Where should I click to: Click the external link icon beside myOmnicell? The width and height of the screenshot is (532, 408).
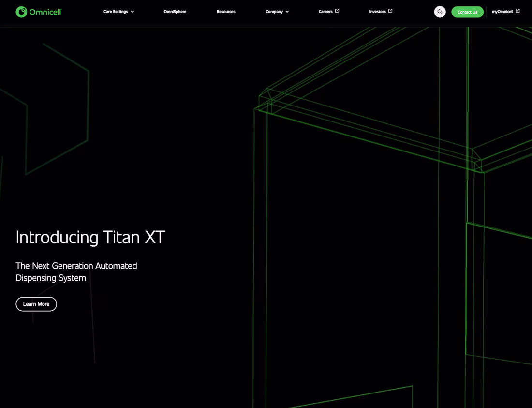click(517, 11)
